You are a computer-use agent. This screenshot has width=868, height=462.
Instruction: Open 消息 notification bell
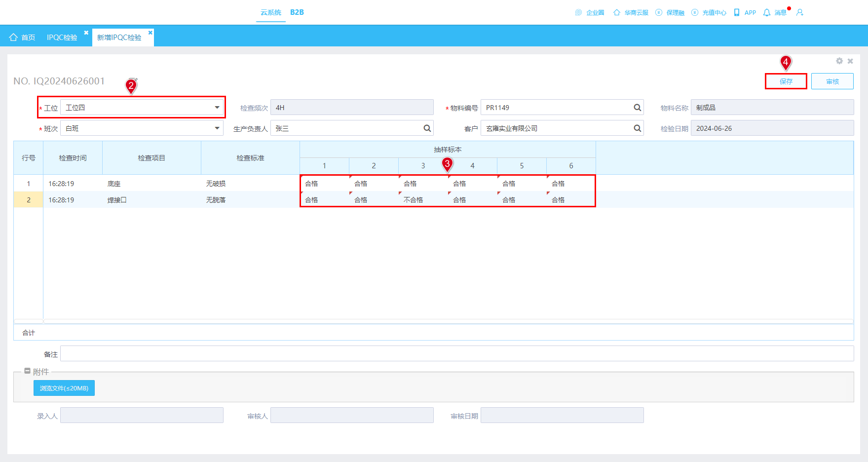tap(775, 12)
